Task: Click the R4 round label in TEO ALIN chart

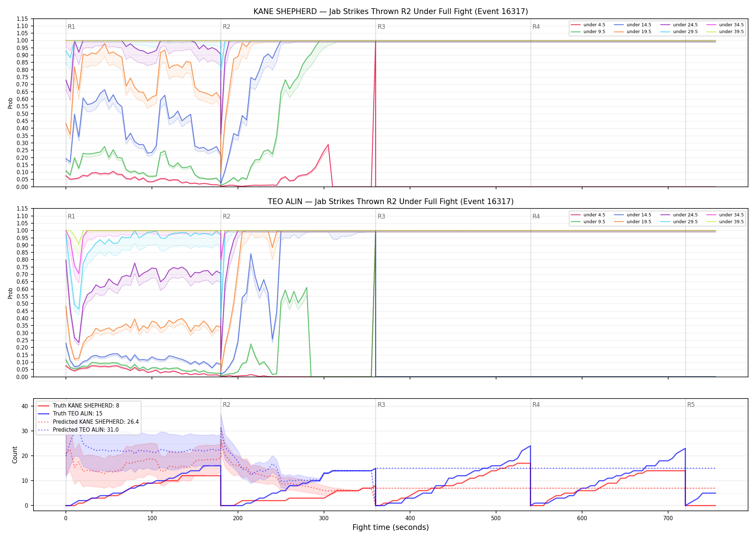Action: (536, 216)
